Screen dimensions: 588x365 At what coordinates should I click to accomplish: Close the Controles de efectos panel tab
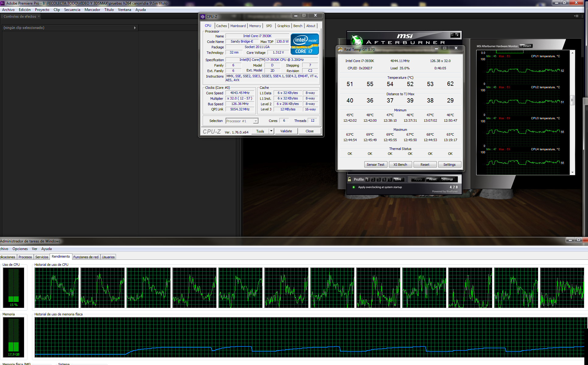point(39,16)
